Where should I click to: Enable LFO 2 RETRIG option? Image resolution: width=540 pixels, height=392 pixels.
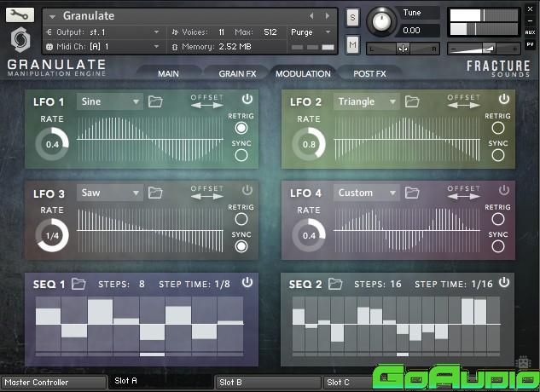(498, 128)
